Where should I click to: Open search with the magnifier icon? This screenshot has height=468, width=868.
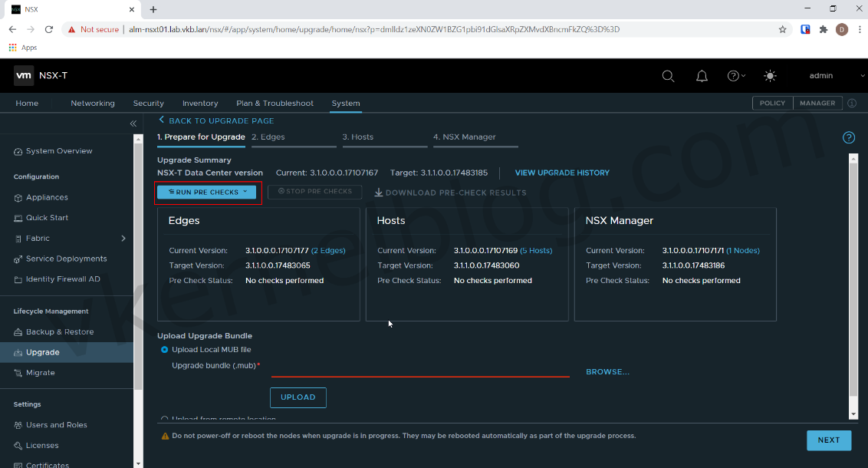[668, 75]
